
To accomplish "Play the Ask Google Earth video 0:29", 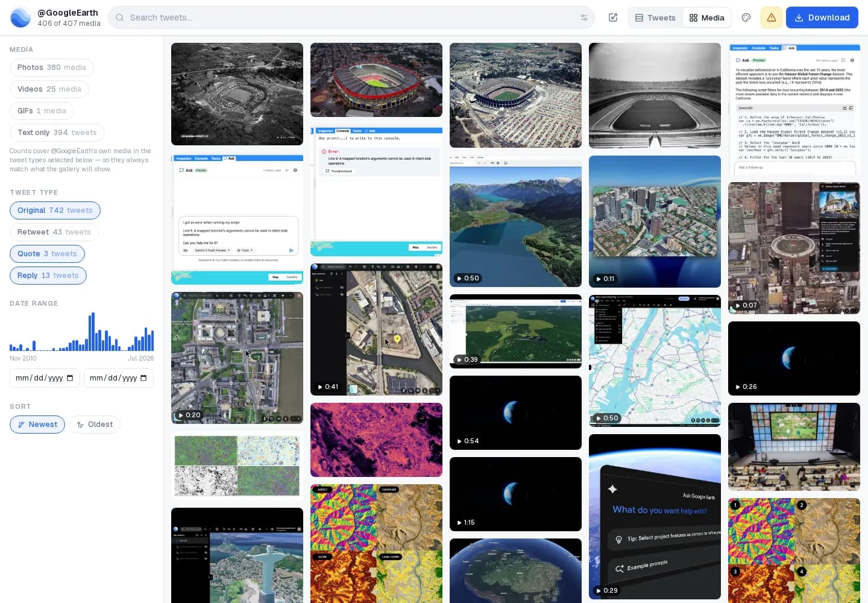I will click(x=655, y=517).
